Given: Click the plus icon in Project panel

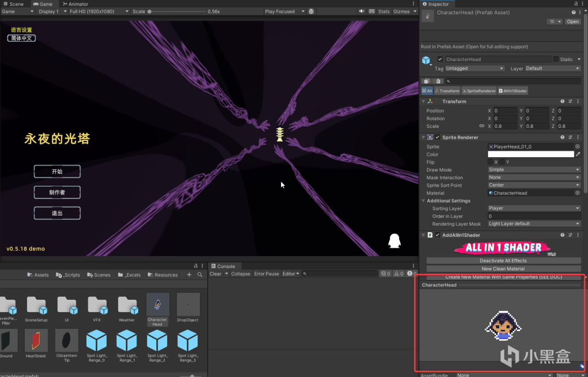Looking at the screenshot, I should (189, 275).
